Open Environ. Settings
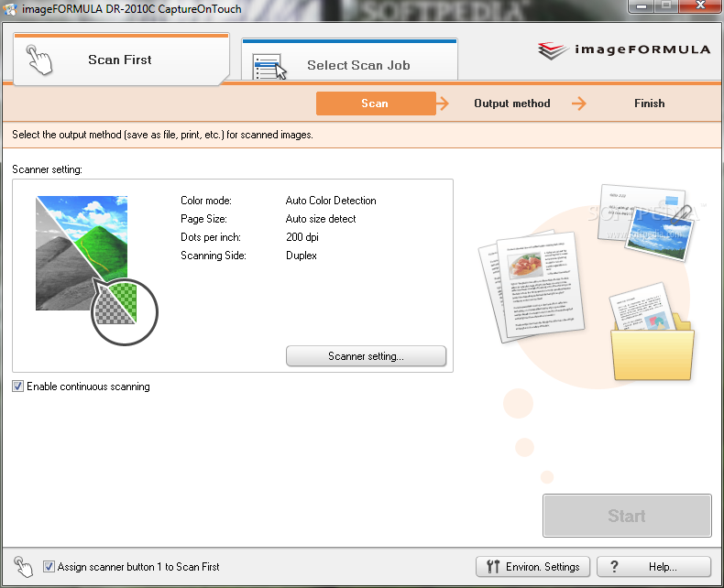This screenshot has height=588, width=724. click(x=532, y=566)
